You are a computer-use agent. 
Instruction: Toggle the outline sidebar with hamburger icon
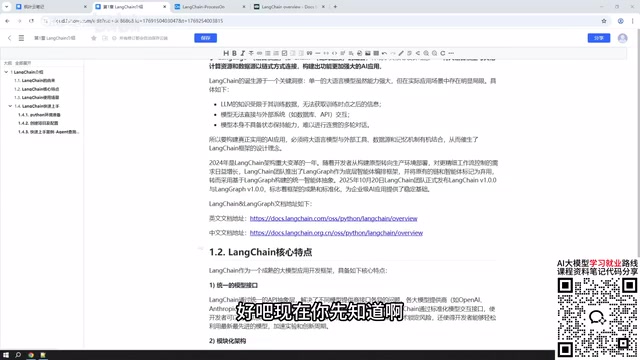click(x=21, y=38)
